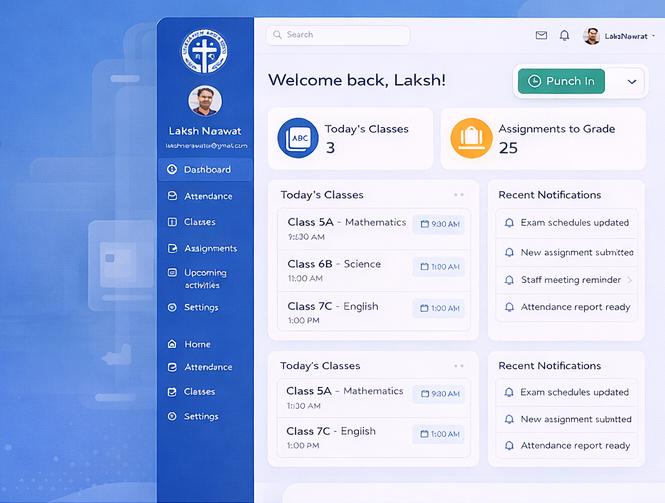This screenshot has width=665, height=503.
Task: Click the upper Attendance sidebar icon
Action: 172,196
